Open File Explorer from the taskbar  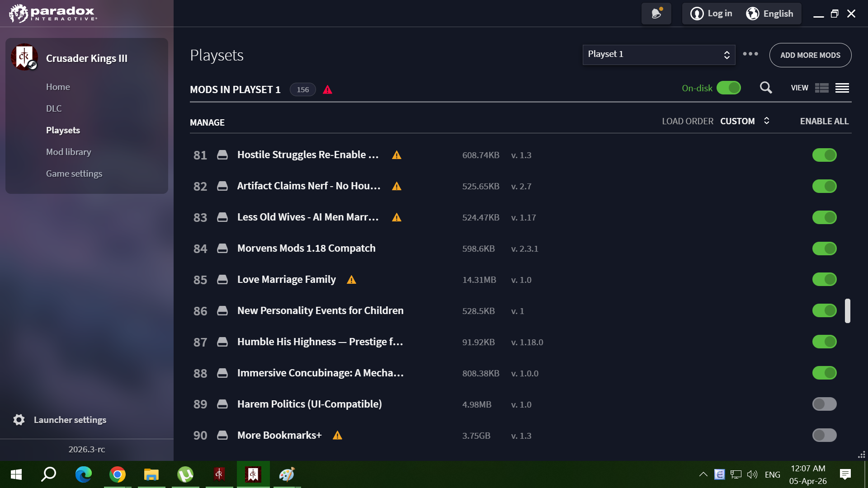tap(151, 474)
